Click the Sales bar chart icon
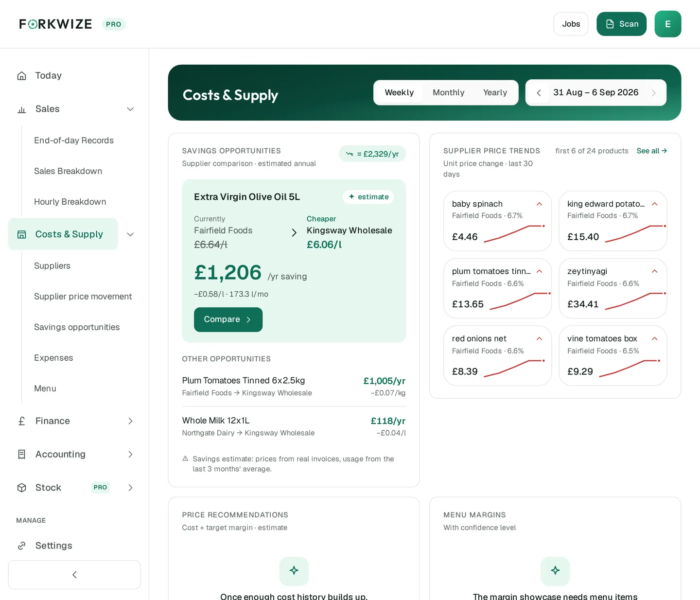700x600 pixels. pyautogui.click(x=21, y=109)
